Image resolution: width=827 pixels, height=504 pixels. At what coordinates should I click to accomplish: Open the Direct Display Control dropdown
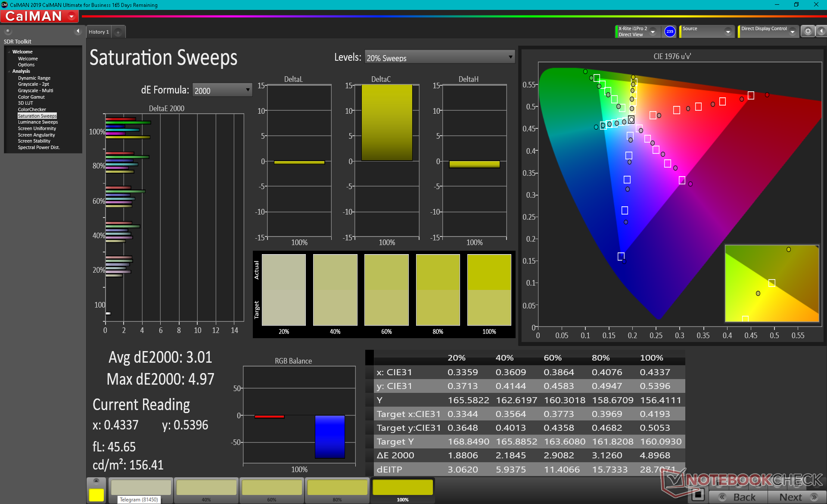pos(792,31)
